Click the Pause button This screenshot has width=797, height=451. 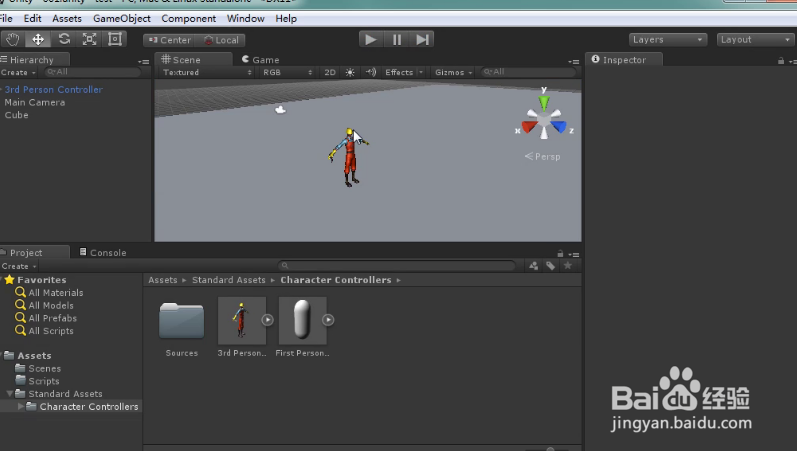(396, 39)
